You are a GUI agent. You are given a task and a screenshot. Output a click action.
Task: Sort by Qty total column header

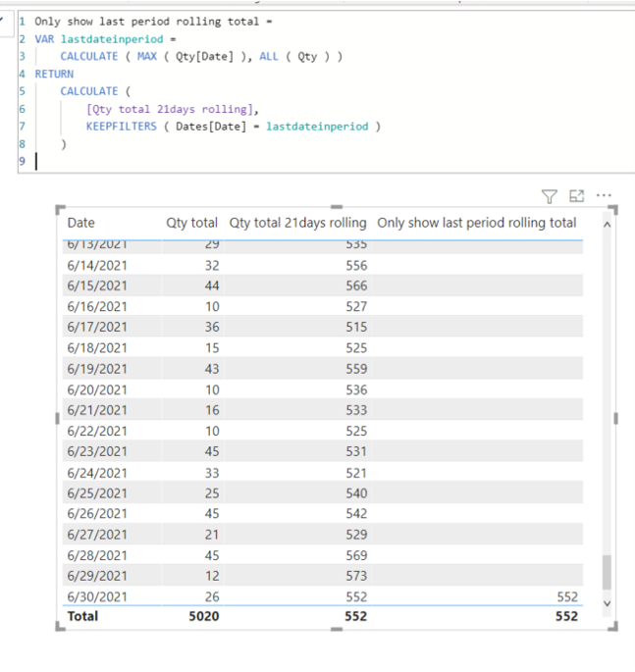[x=192, y=223]
